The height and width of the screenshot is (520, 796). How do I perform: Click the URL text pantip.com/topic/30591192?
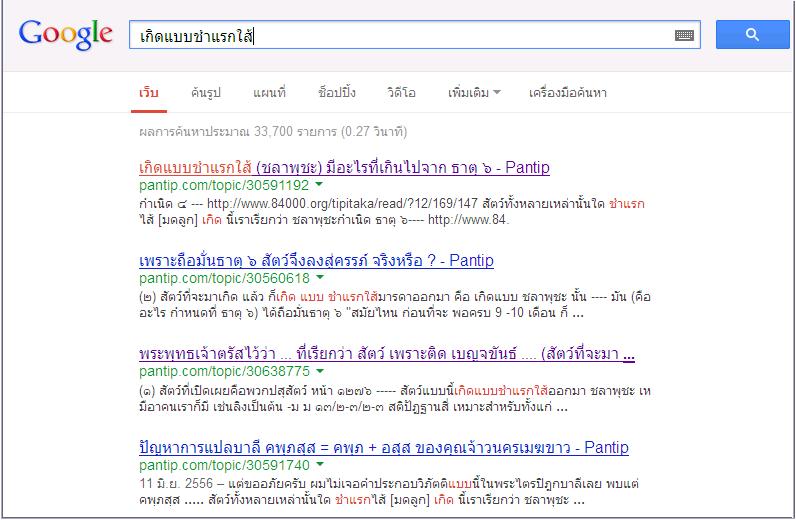224,185
